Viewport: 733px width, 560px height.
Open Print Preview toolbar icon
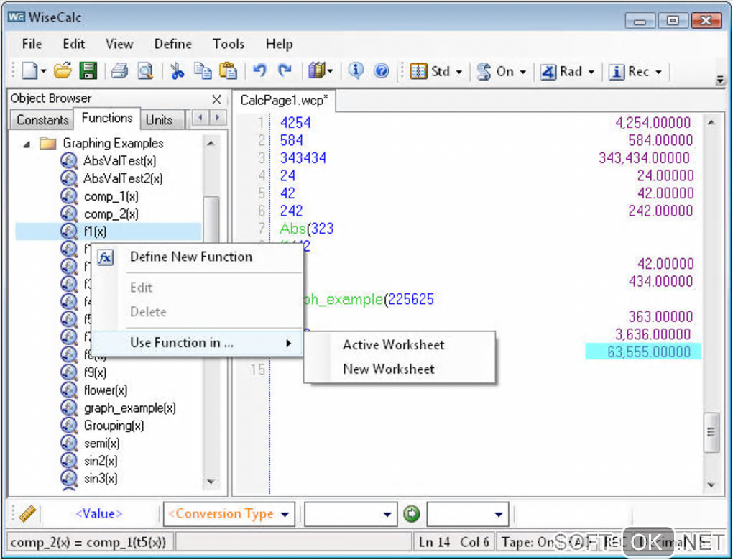(145, 71)
